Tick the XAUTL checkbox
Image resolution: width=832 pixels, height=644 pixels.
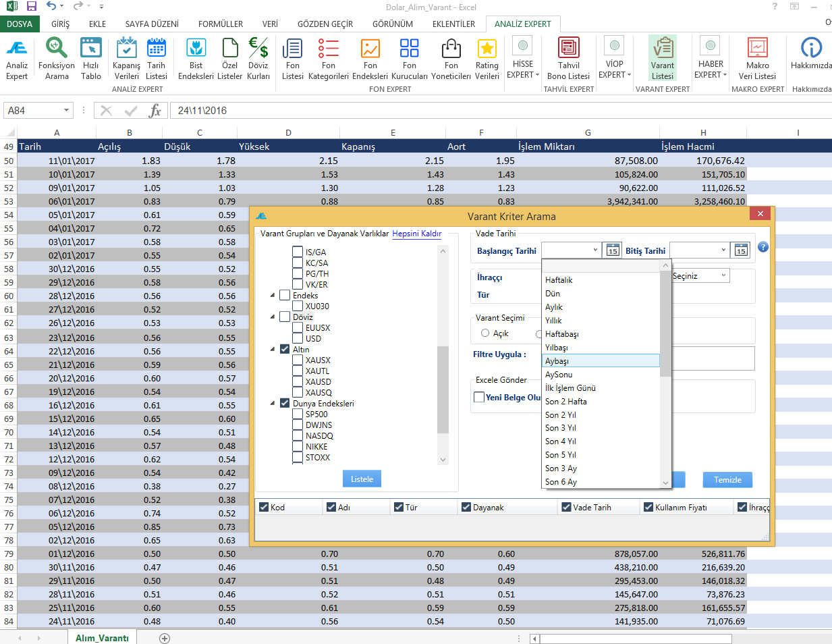(298, 371)
